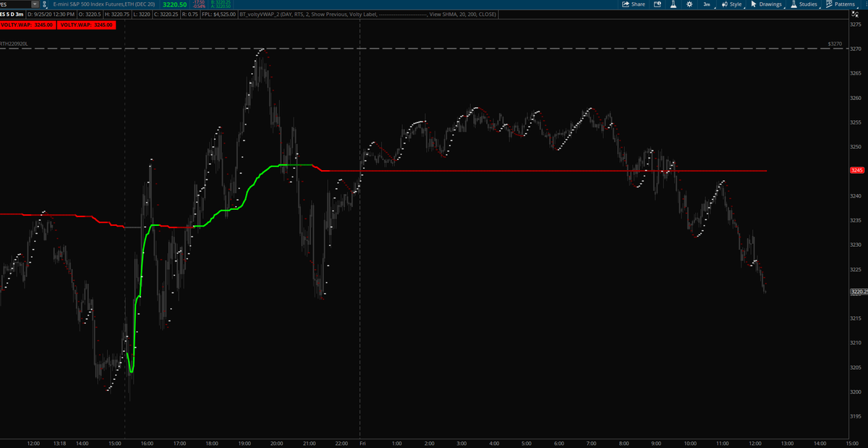Open chart settings gear icon
This screenshot has height=448, width=868.
[689, 4]
